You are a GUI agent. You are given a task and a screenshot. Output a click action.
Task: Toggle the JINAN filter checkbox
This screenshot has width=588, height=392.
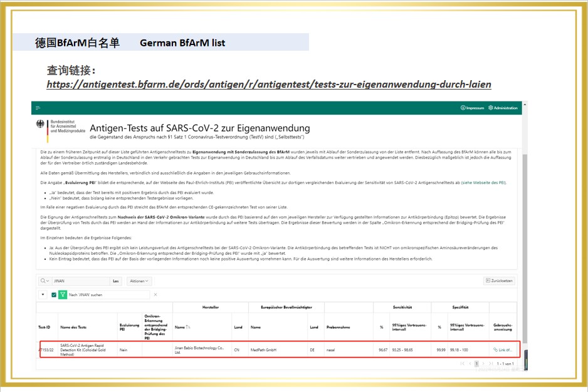pyautogui.click(x=54, y=294)
